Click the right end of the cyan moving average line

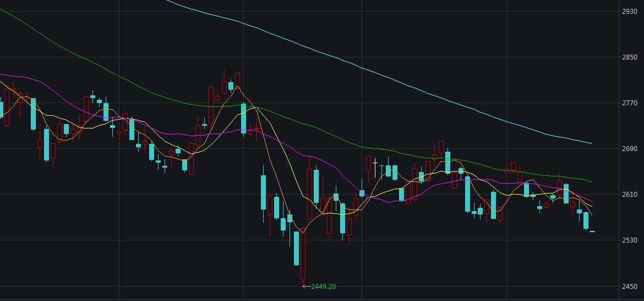click(x=591, y=143)
